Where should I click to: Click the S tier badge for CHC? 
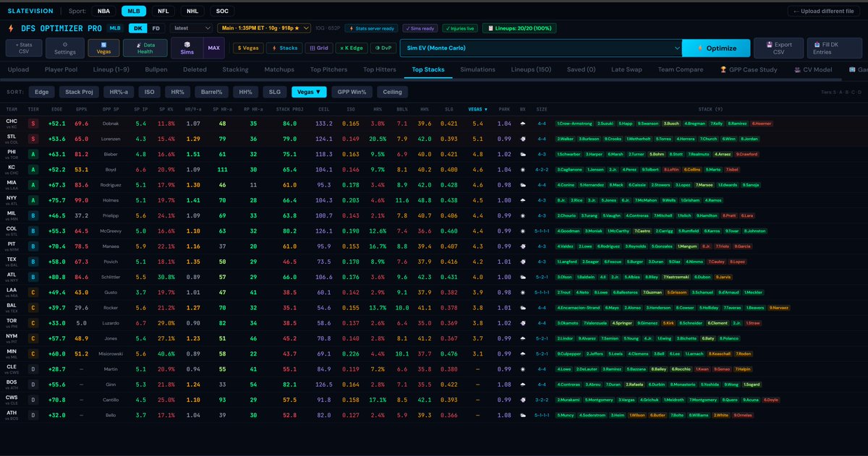pos(34,124)
